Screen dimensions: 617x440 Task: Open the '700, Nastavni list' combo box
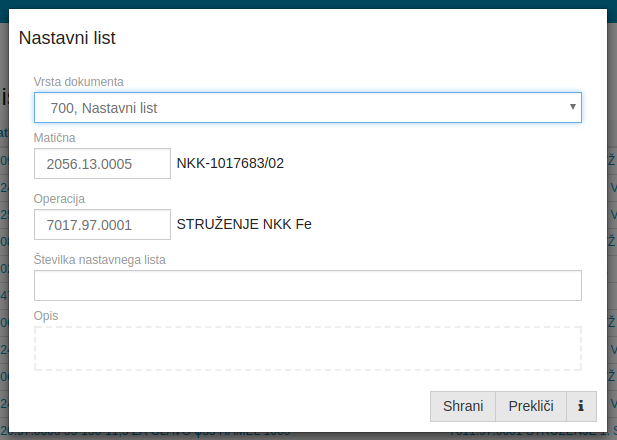[300, 107]
